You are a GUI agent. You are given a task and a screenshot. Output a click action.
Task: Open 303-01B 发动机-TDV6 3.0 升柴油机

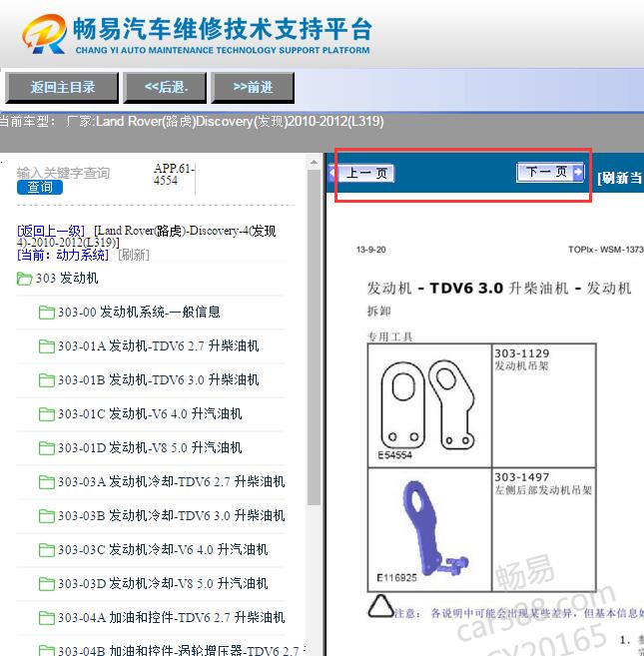pyautogui.click(x=158, y=379)
